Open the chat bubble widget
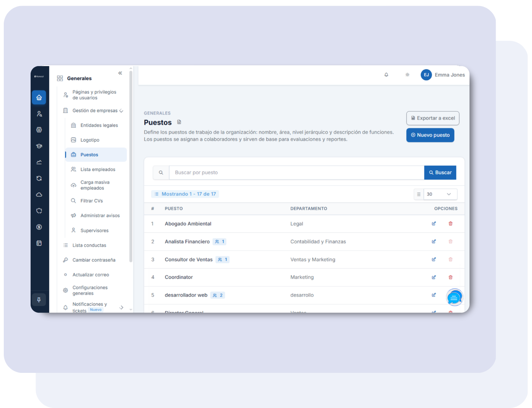The image size is (532, 408). [454, 298]
